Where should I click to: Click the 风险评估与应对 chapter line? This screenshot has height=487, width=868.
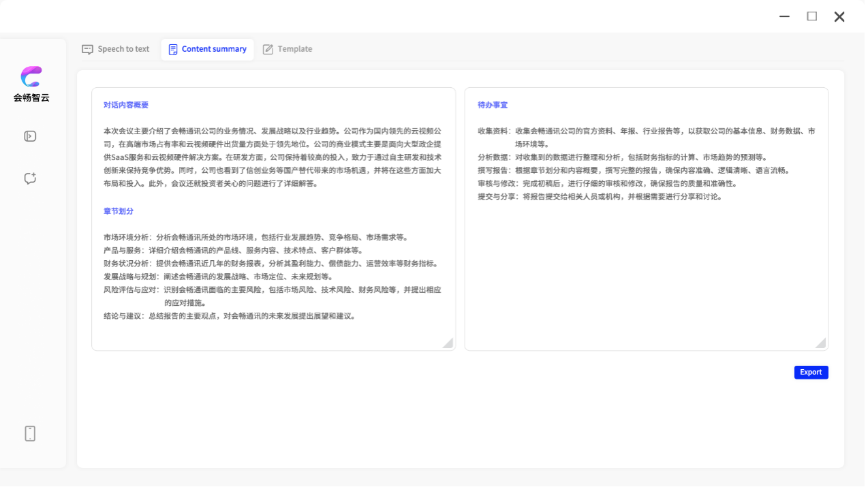tap(273, 296)
